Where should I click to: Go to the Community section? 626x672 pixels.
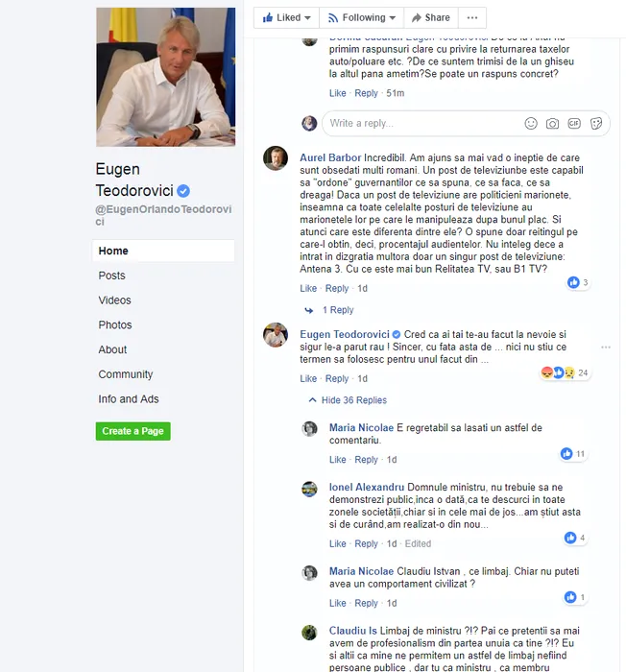126,374
